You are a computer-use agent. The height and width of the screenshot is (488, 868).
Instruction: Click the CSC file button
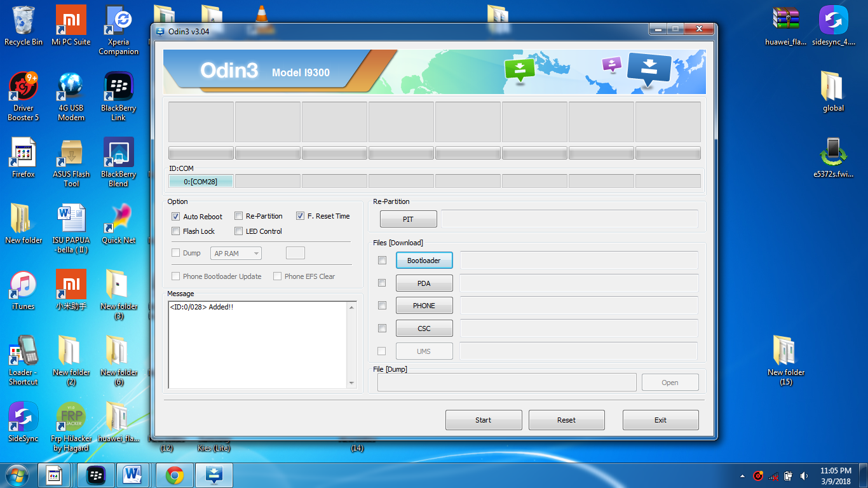(424, 329)
